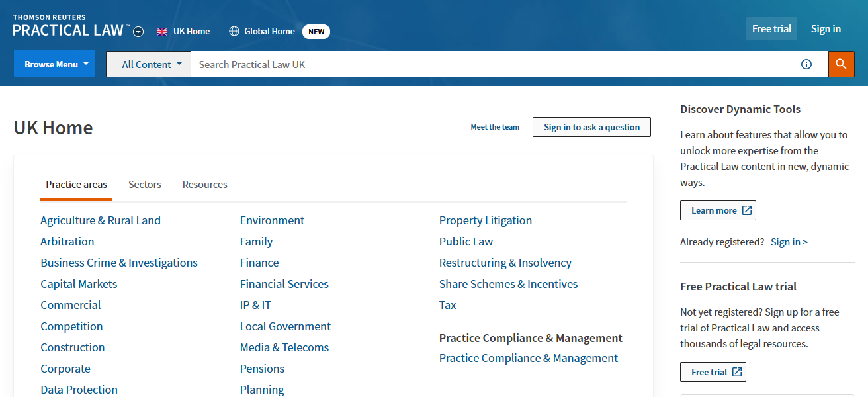Expand the Browse Menu dropdown

54,64
